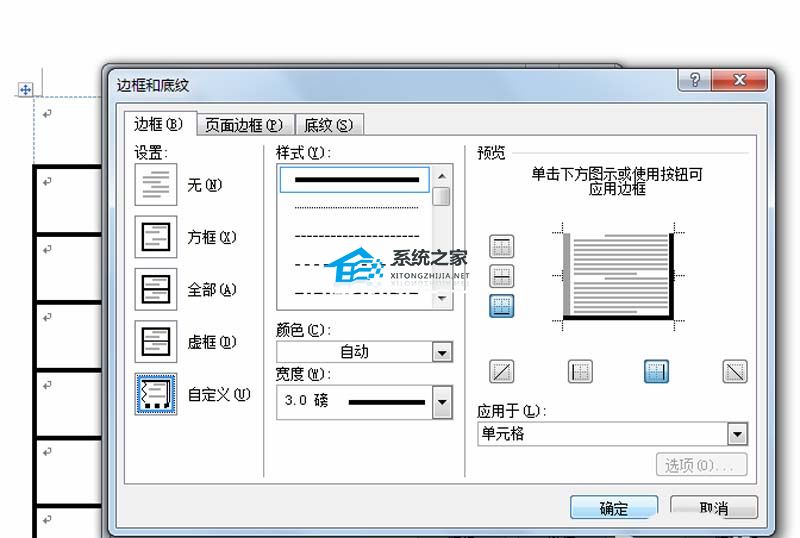Image resolution: width=800 pixels, height=538 pixels.
Task: Pick the 全部 (All) border setting icon
Action: click(x=156, y=289)
